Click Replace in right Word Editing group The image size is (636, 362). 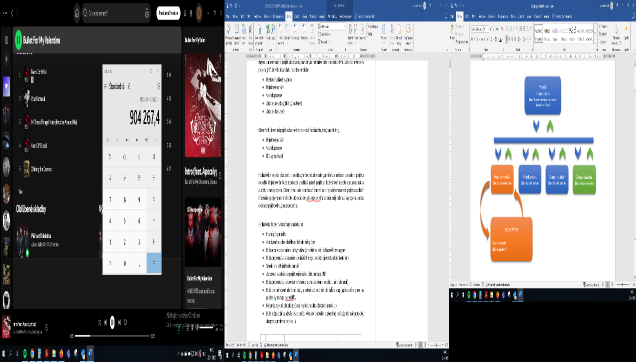[x=604, y=34]
